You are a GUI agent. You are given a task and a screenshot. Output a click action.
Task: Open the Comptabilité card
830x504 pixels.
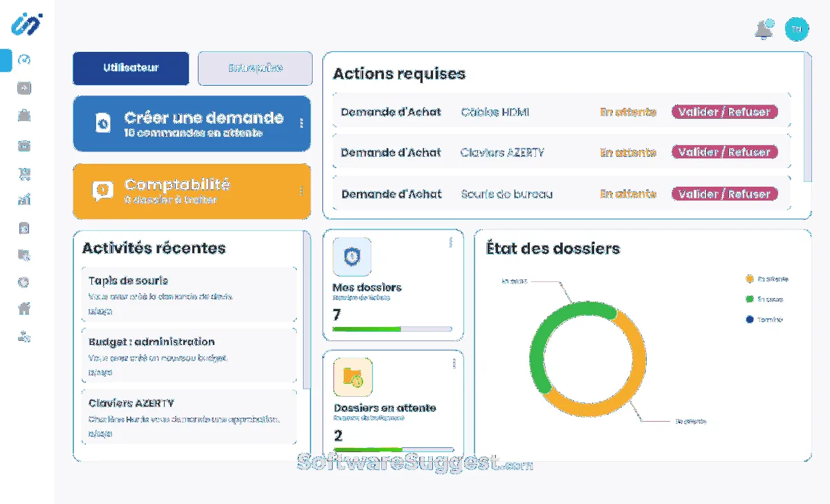[192, 192]
